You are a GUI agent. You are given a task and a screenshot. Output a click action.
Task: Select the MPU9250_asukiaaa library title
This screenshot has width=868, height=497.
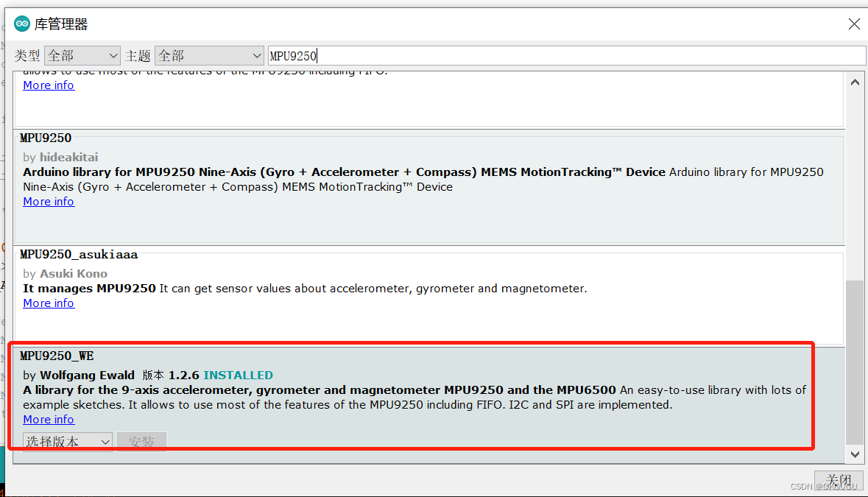79,255
